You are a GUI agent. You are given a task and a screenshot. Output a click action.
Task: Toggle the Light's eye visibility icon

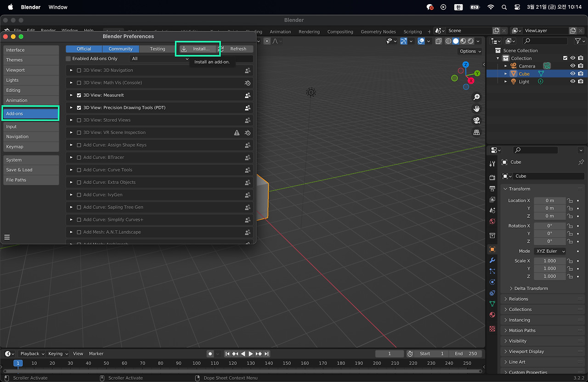click(x=573, y=81)
